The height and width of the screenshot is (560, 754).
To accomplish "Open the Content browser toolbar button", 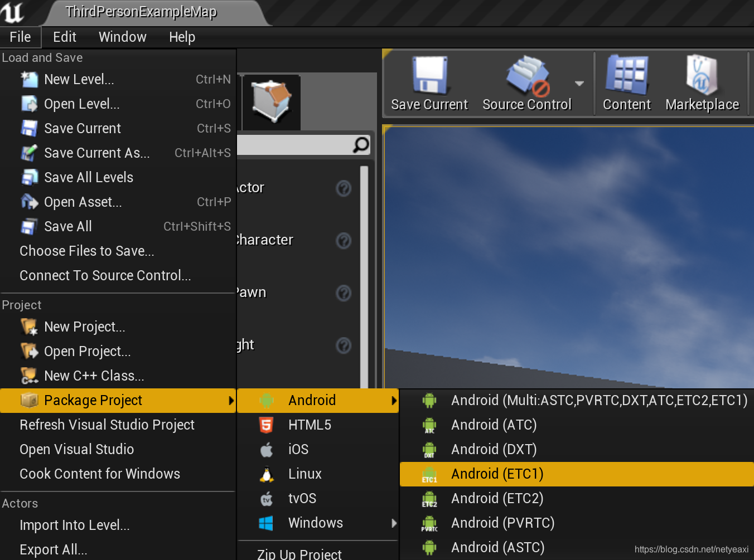I will point(627,84).
